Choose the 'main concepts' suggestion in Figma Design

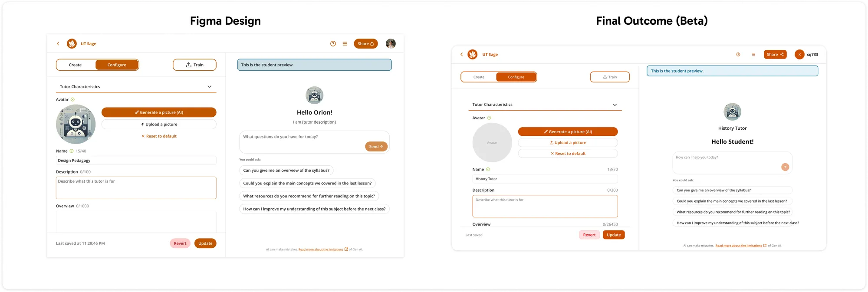pos(307,184)
